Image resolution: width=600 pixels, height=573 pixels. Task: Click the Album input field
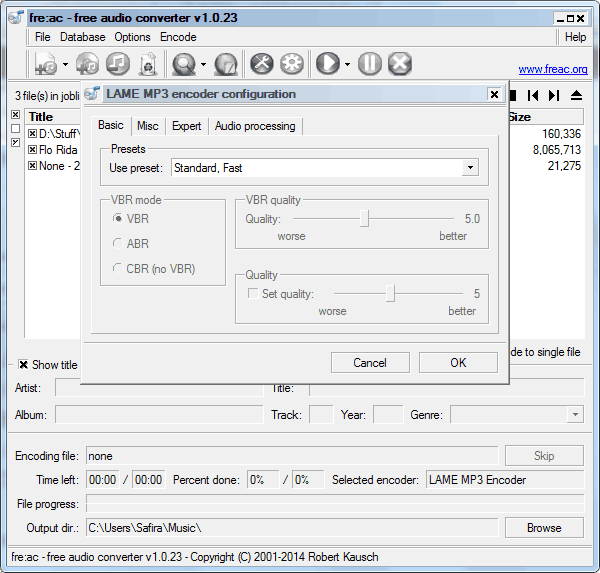[x=159, y=415]
